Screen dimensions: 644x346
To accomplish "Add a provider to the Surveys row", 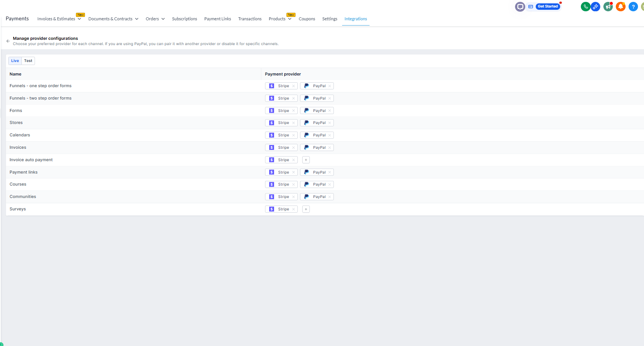I will point(306,209).
